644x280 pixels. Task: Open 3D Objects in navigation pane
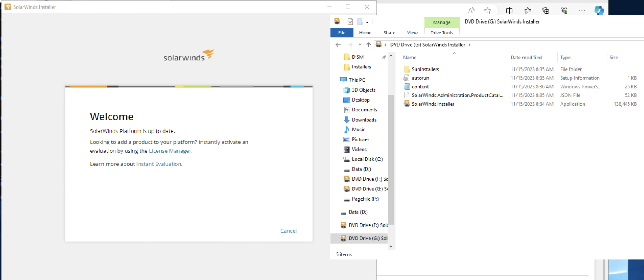pyautogui.click(x=363, y=90)
